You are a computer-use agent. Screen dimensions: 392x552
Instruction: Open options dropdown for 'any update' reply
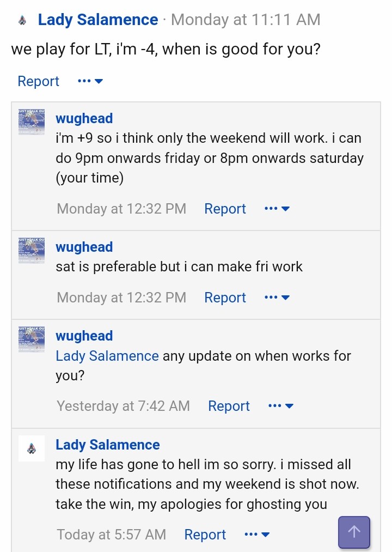281,406
